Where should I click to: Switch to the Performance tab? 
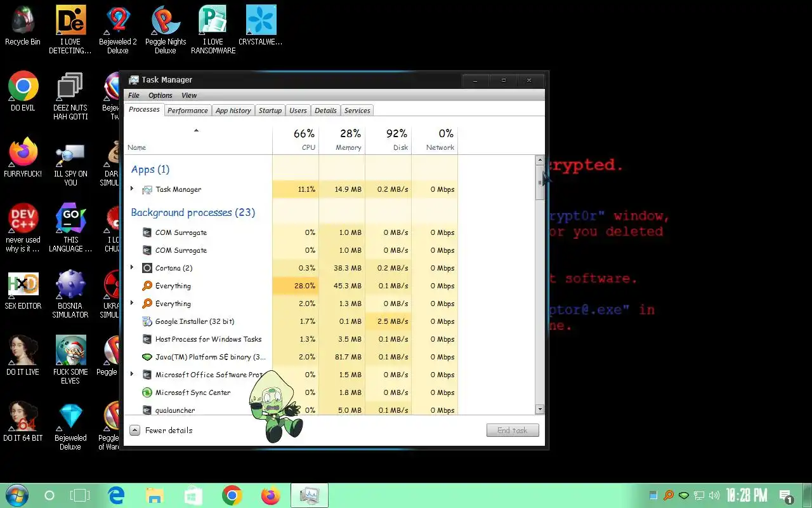(188, 110)
